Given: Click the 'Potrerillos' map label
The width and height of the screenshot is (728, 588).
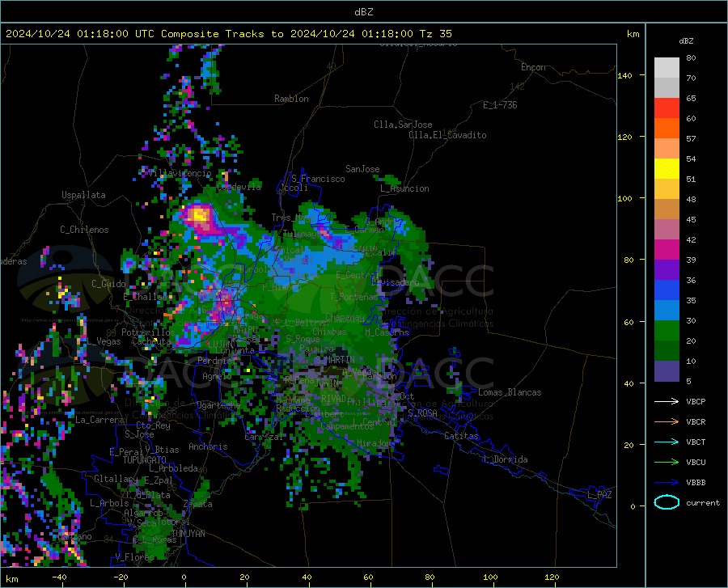Looking at the screenshot, I should pyautogui.click(x=148, y=332).
